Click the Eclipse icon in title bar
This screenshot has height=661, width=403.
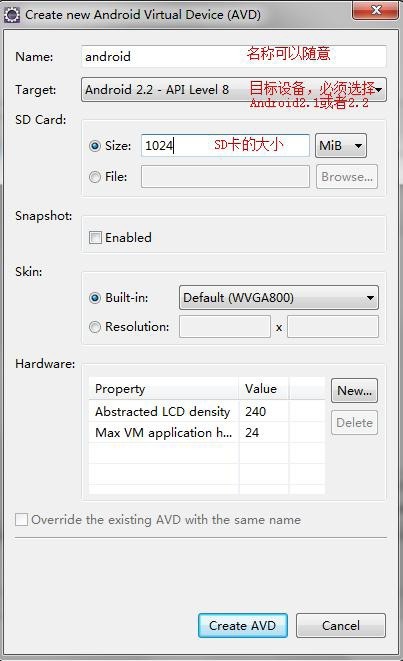point(11,15)
